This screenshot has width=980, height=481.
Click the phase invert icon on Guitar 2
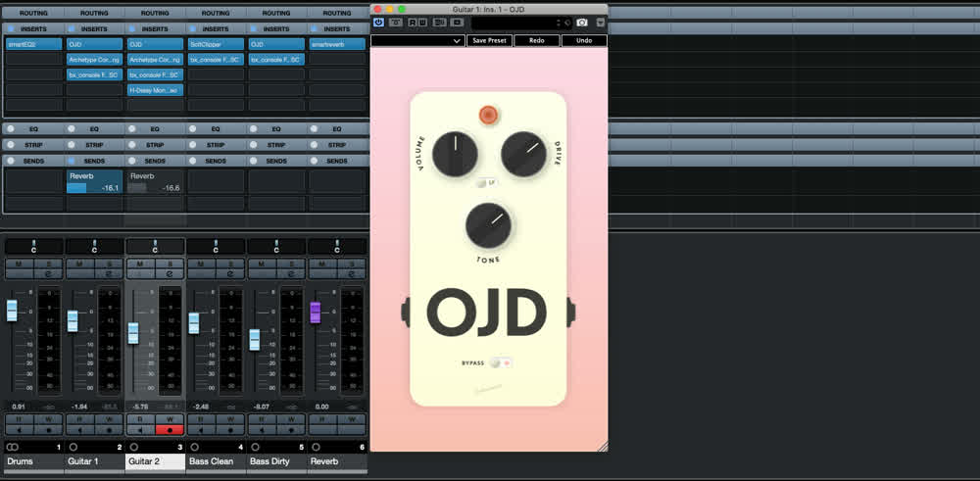coord(170,273)
